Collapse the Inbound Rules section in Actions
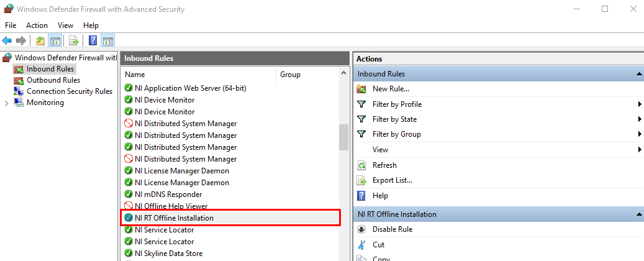Screen dimensions: 644x261 (x=639, y=74)
